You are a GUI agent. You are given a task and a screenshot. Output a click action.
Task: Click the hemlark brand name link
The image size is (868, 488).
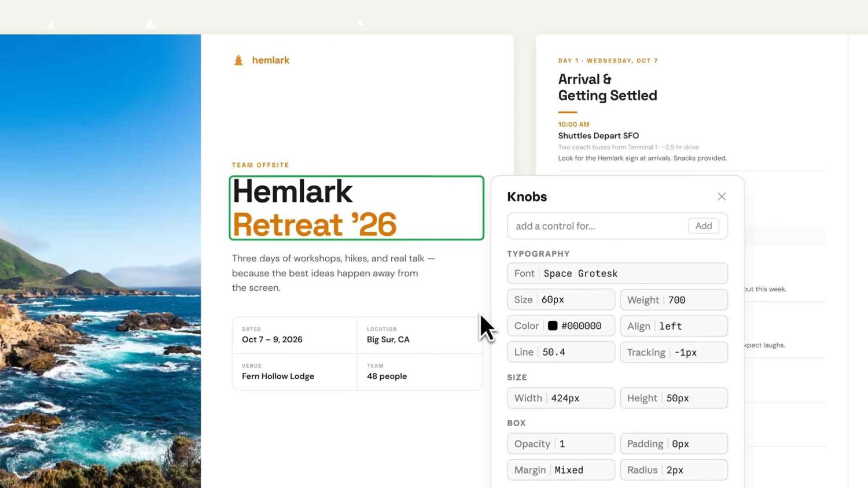[271, 60]
